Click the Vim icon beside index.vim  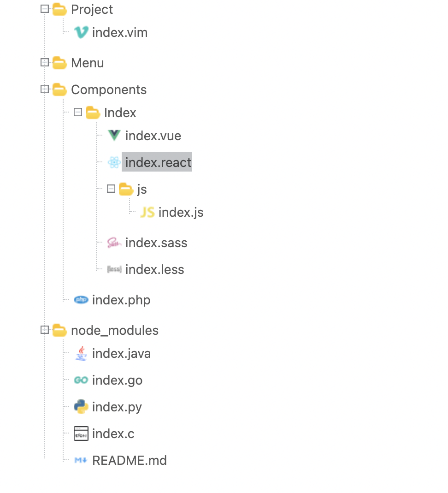click(81, 32)
